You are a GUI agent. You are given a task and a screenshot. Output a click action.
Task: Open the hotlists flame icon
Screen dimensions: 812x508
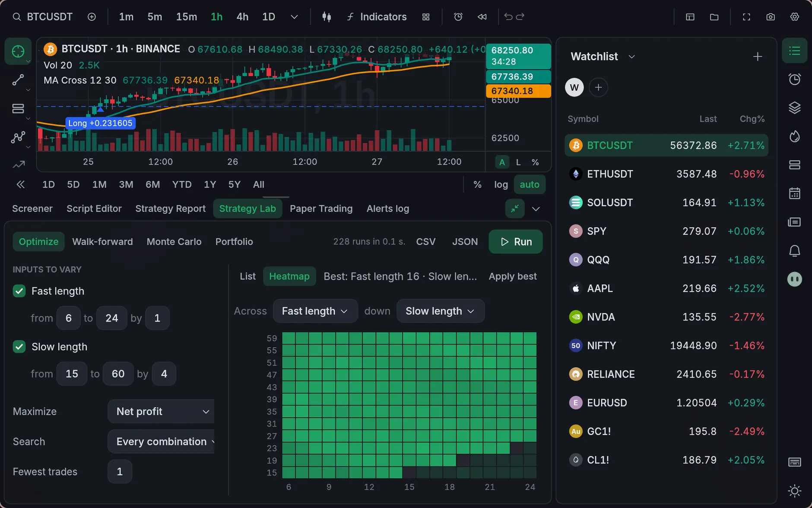(x=795, y=136)
